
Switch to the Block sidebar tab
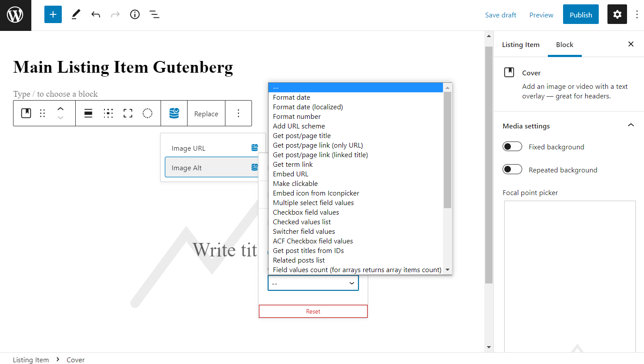(x=565, y=44)
